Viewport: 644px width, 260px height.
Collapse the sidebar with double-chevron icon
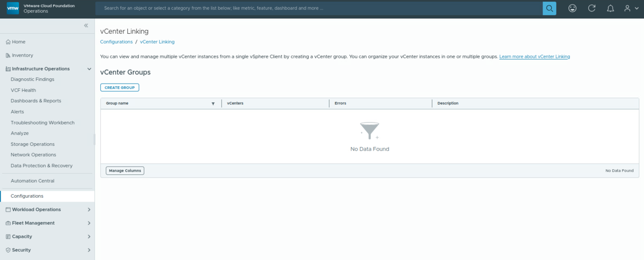coord(86,26)
